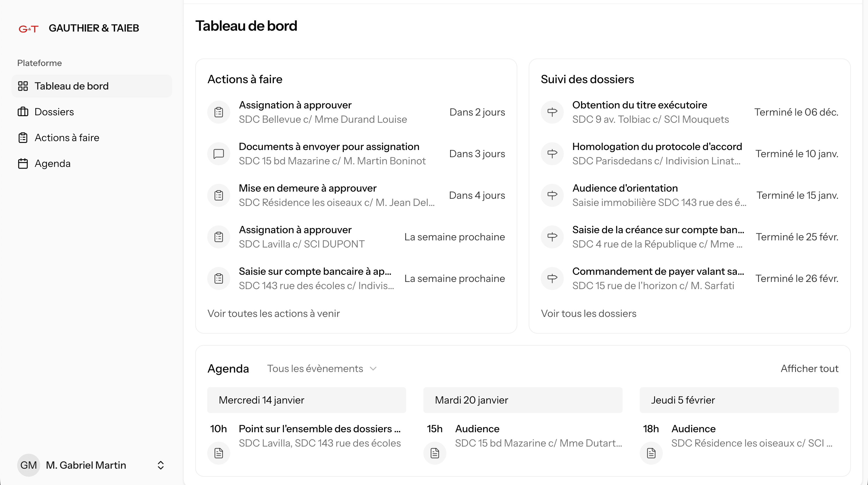Image resolution: width=868 pixels, height=485 pixels.
Task: Click the signpost icon beside Obtention du titre exécutoire
Action: pos(552,112)
